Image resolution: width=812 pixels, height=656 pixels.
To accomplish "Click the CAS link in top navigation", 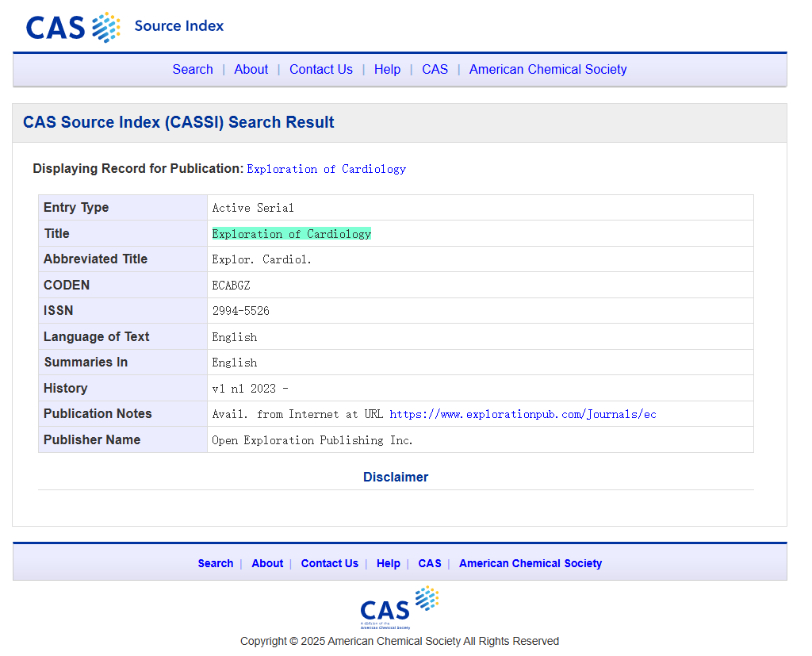I will click(x=435, y=70).
